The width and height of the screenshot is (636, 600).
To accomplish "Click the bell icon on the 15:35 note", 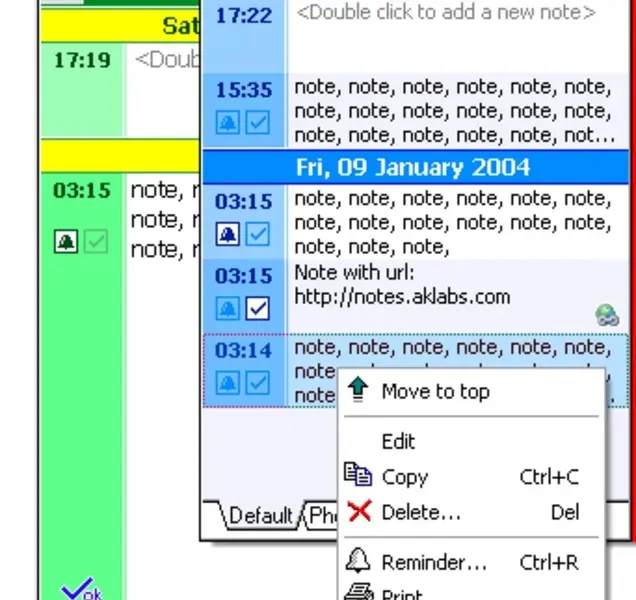I will 227,122.
